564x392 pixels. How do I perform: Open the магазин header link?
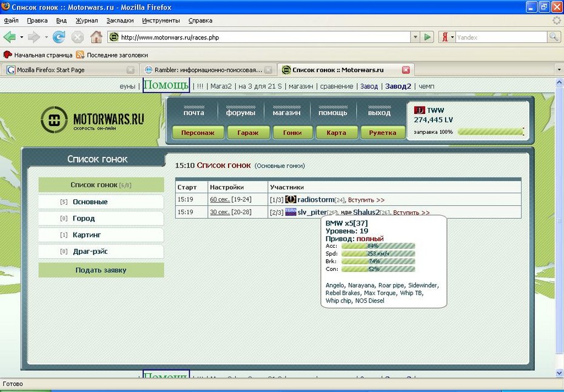286,113
